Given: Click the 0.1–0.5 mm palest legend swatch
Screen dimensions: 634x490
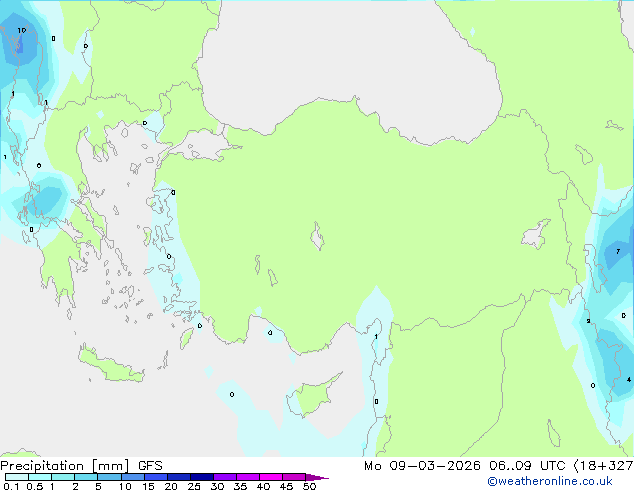Looking at the screenshot, I should [x=17, y=477].
